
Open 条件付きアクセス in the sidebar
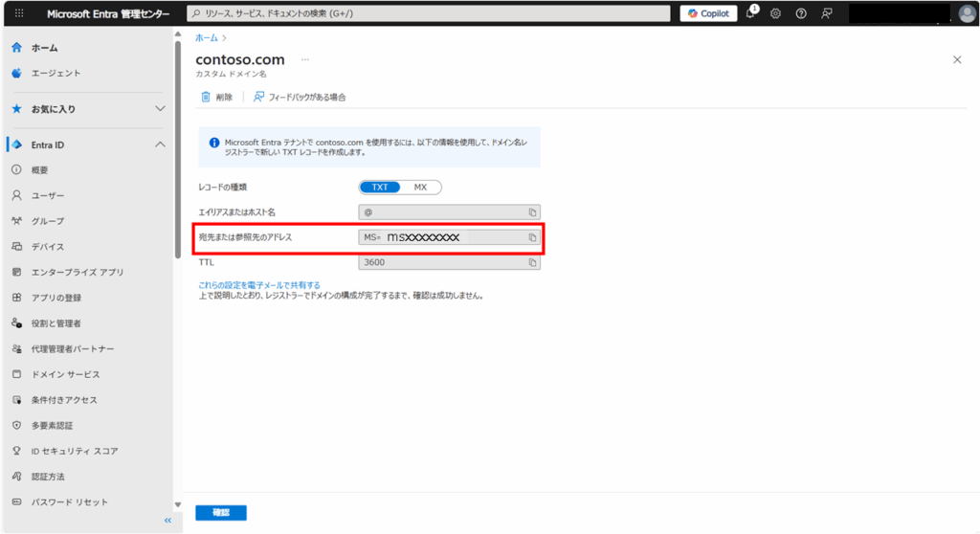pos(64,400)
